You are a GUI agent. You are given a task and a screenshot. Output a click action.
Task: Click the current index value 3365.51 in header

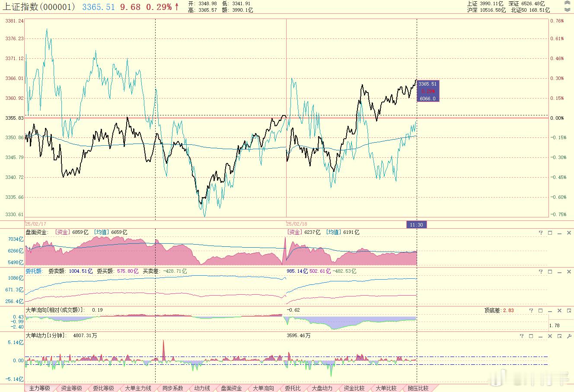[99, 7]
